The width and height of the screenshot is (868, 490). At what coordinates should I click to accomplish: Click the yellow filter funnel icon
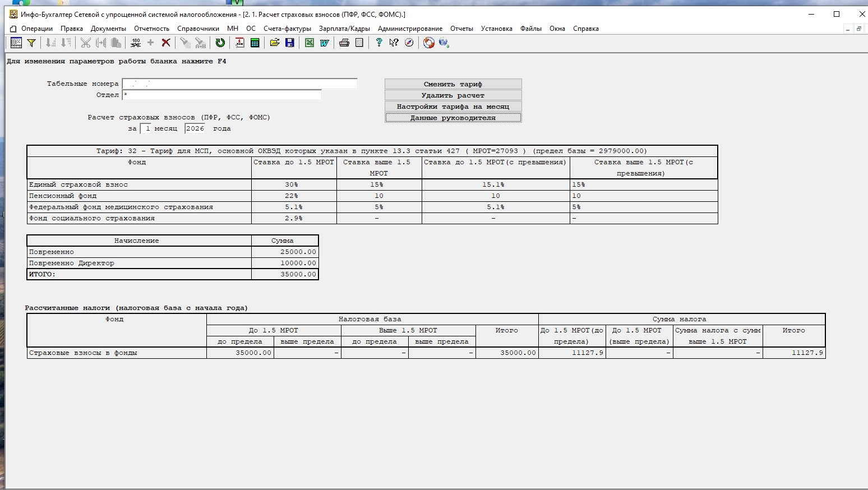[x=31, y=43]
